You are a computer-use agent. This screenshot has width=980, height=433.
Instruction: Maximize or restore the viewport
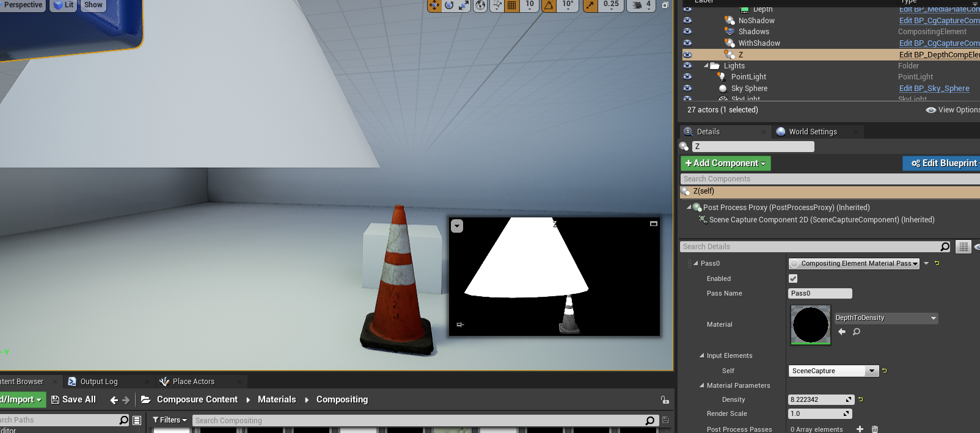tap(665, 5)
